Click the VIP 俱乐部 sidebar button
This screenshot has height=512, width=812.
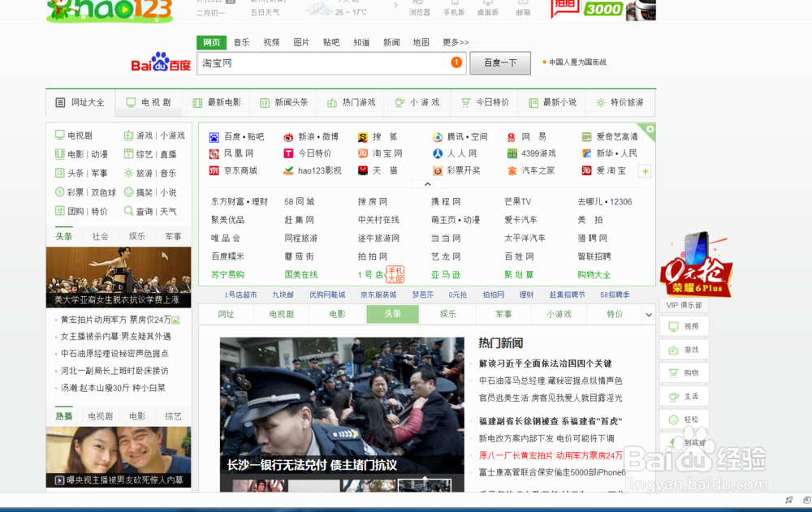(x=684, y=305)
